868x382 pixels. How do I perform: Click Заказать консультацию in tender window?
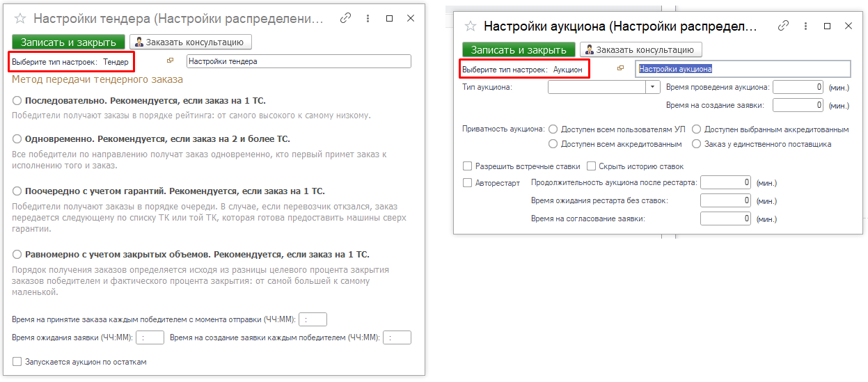(x=191, y=42)
